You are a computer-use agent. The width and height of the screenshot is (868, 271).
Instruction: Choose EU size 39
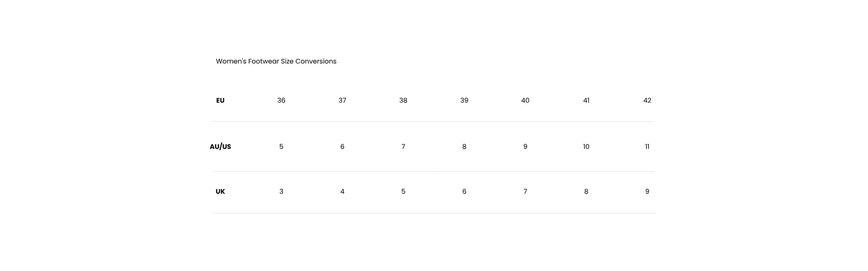pyautogui.click(x=464, y=101)
